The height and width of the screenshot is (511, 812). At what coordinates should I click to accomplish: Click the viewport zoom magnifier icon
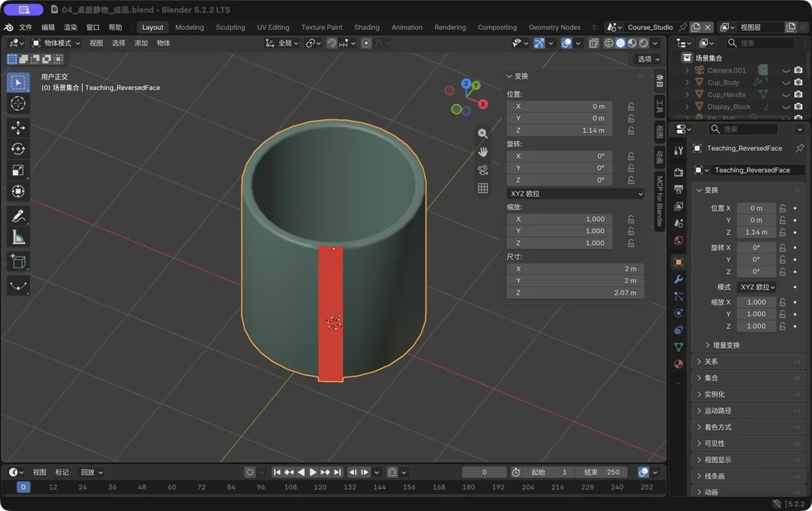coord(482,134)
